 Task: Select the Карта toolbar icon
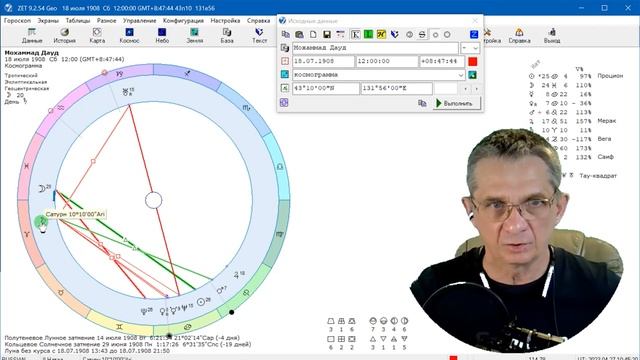coord(97,35)
